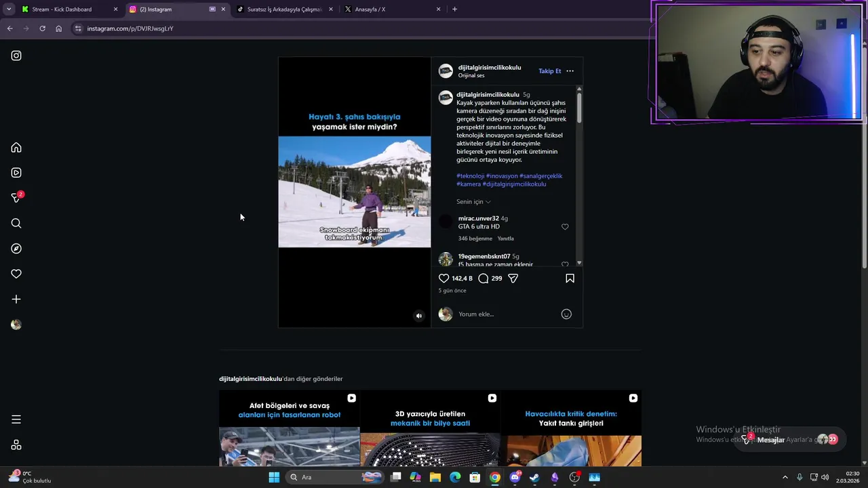Screen dimensions: 868x488
Task: Share the post via paper plane icon
Action: (513, 279)
